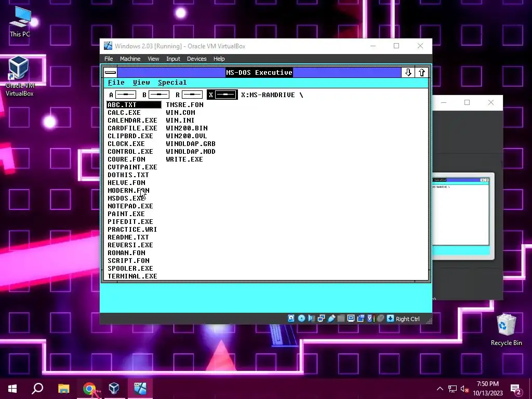
Task: Click the mouse integration status icon
Action: tap(381, 318)
